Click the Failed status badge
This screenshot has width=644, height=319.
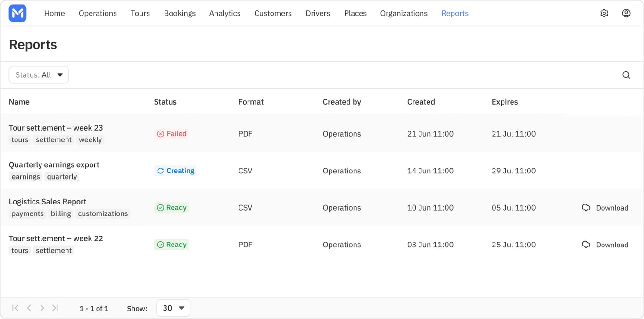click(172, 134)
